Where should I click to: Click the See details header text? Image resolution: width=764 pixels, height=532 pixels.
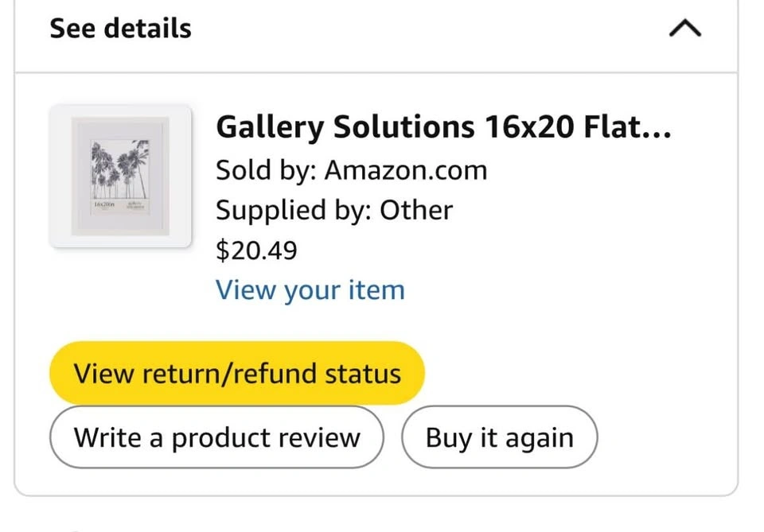120,29
